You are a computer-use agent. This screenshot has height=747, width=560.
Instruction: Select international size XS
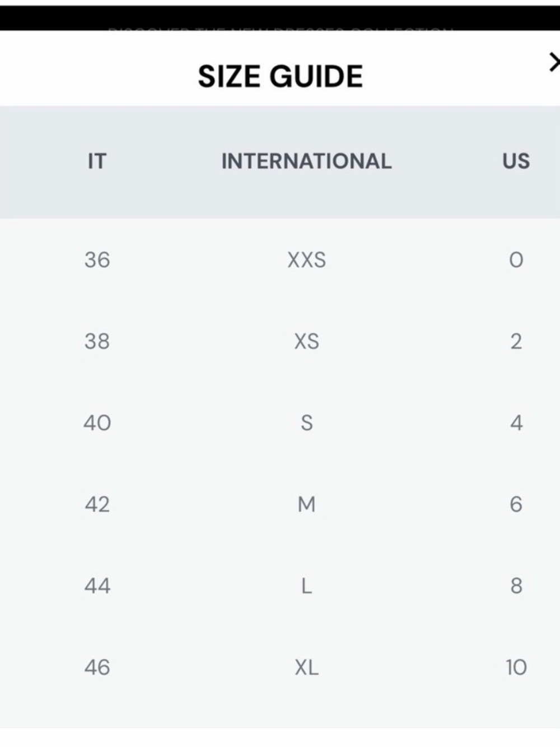(x=306, y=341)
